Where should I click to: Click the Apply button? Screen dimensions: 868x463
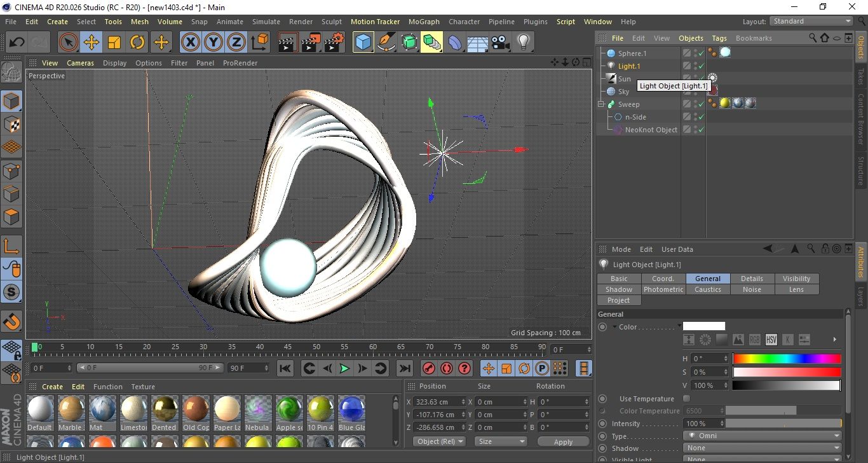pyautogui.click(x=563, y=441)
